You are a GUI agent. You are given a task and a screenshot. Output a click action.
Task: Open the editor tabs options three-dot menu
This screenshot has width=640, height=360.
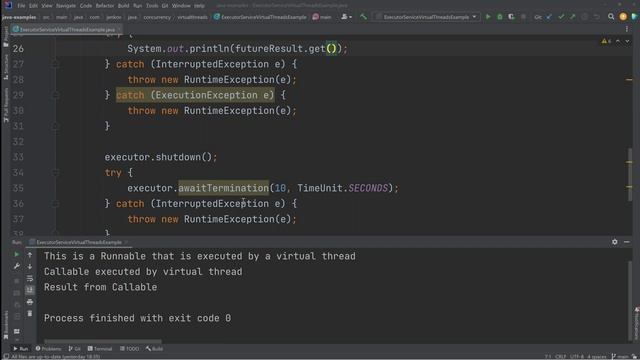click(627, 29)
